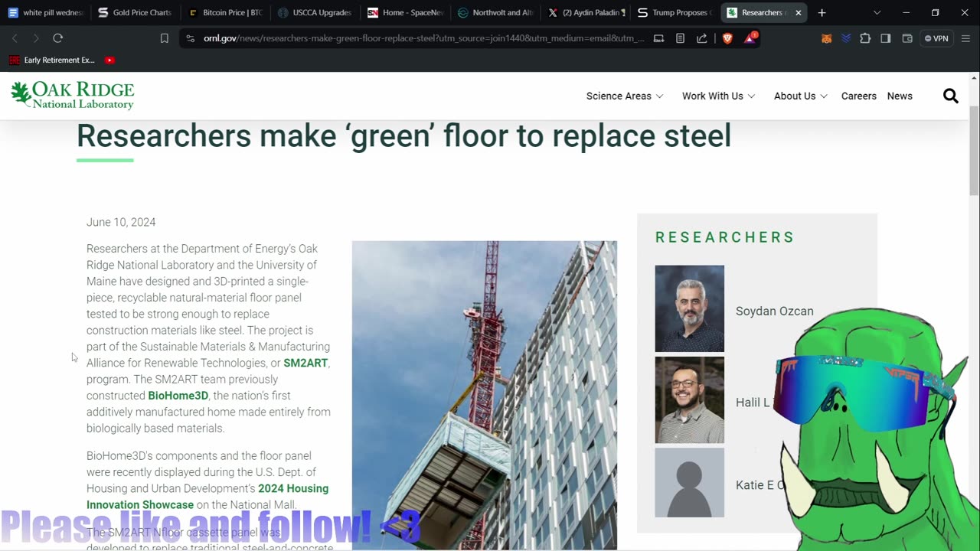
Task: Follow the SM2ART link
Action: tap(305, 363)
